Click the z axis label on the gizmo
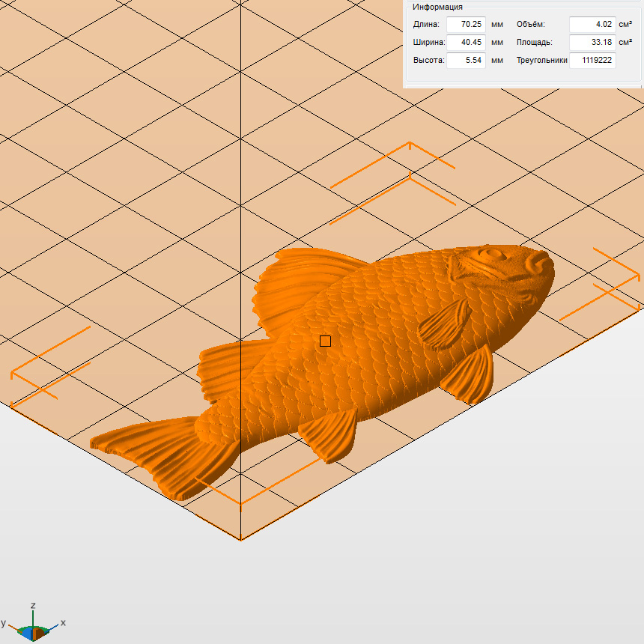Image resolution: width=644 pixels, height=644 pixels. [x=33, y=605]
